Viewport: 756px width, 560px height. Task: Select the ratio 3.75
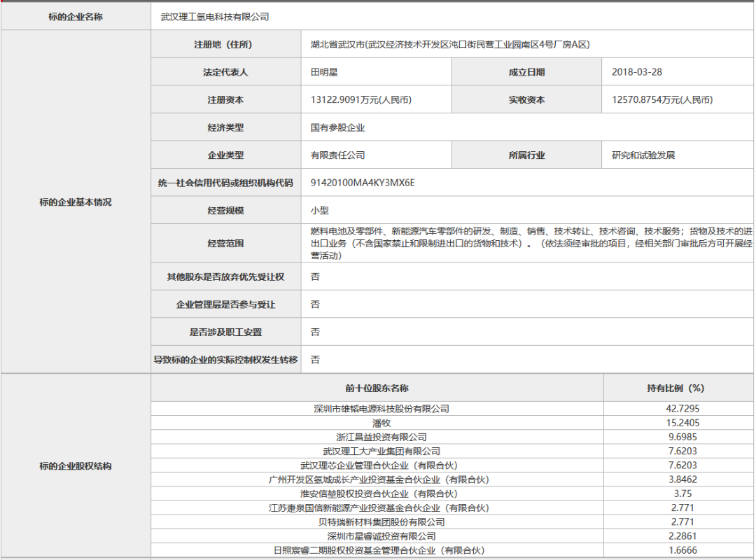click(682, 493)
